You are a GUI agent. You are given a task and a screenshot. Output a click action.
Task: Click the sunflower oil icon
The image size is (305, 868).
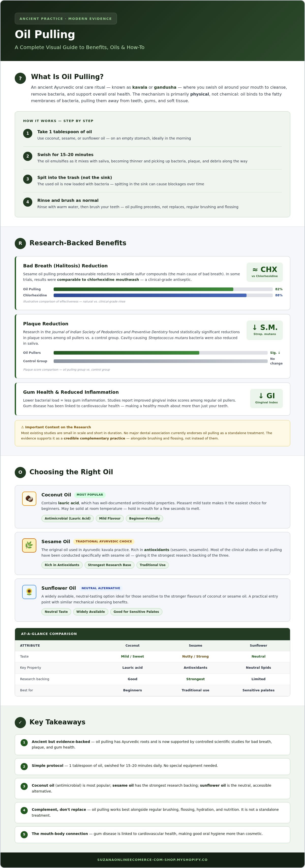(29, 592)
